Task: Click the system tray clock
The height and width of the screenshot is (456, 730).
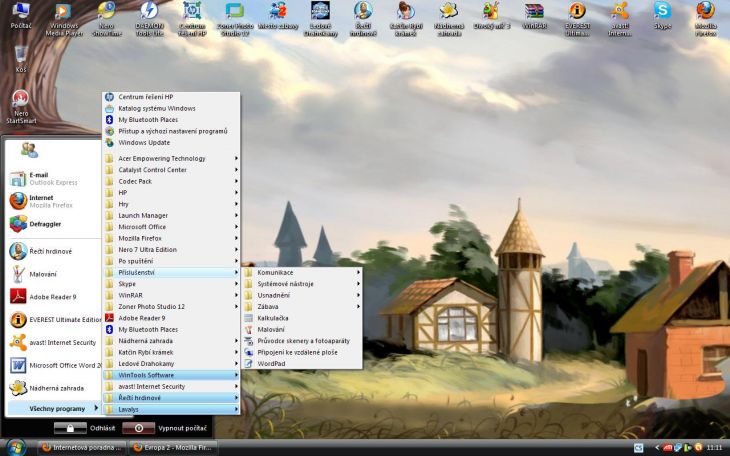Action: (714, 448)
